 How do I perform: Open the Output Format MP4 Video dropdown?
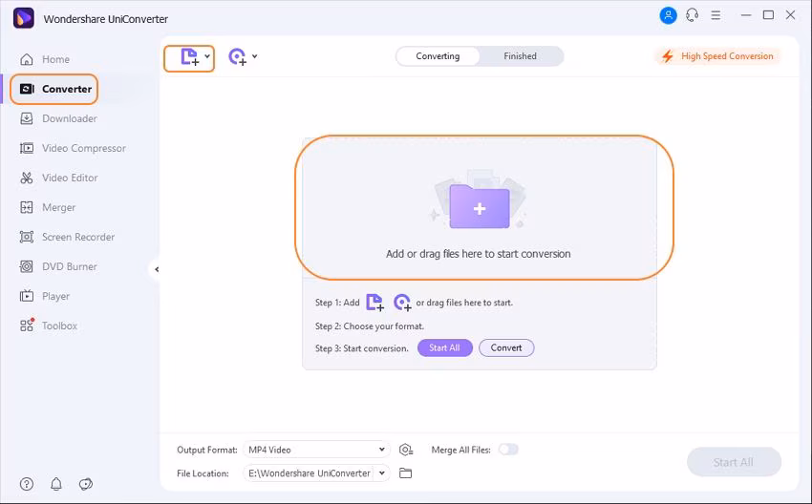[x=316, y=450]
